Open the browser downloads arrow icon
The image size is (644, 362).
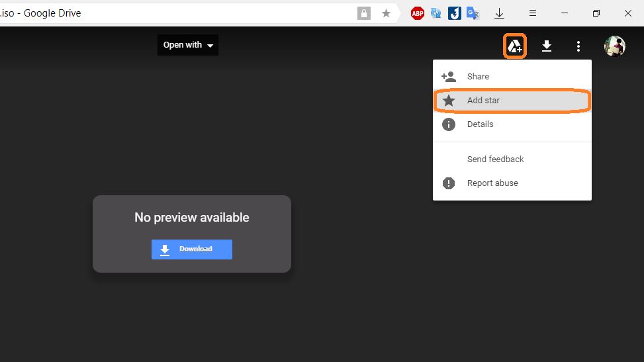[500, 13]
